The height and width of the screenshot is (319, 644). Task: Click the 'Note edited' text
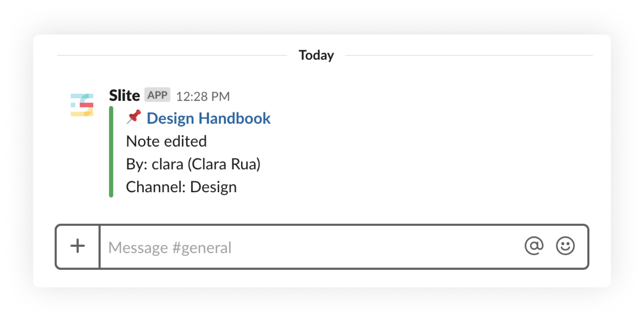pyautogui.click(x=166, y=141)
